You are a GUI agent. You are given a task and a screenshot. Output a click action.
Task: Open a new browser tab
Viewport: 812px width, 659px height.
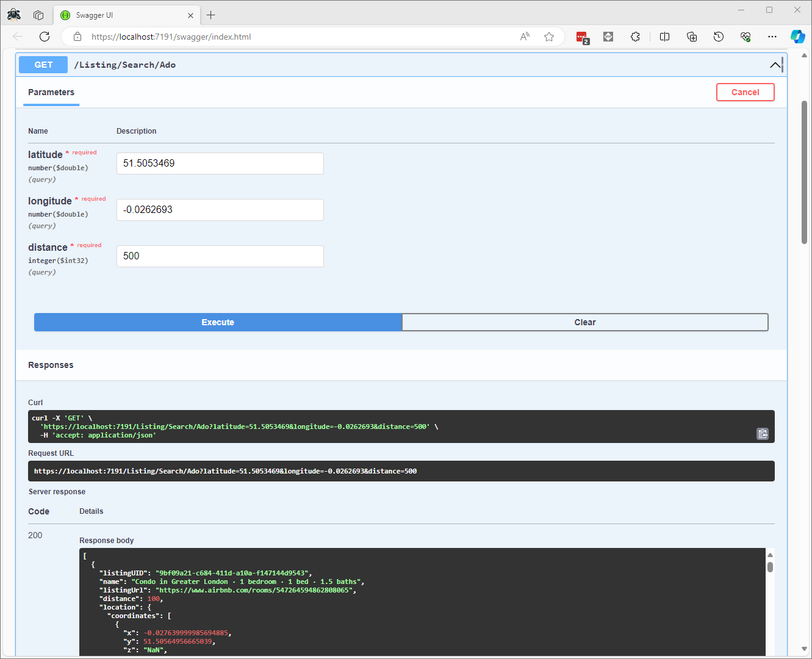211,15
